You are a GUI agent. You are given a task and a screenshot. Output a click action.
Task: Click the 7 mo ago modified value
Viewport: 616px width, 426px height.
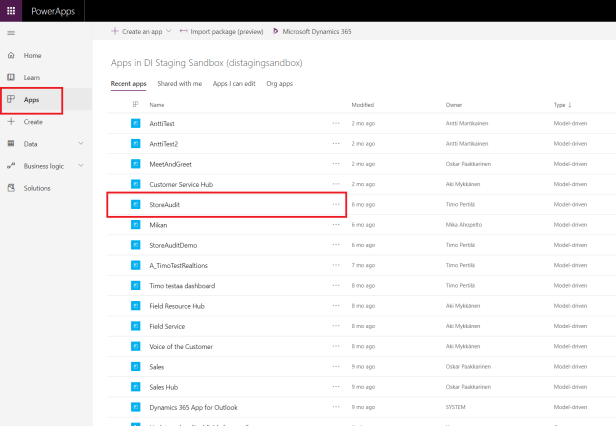[x=363, y=265]
